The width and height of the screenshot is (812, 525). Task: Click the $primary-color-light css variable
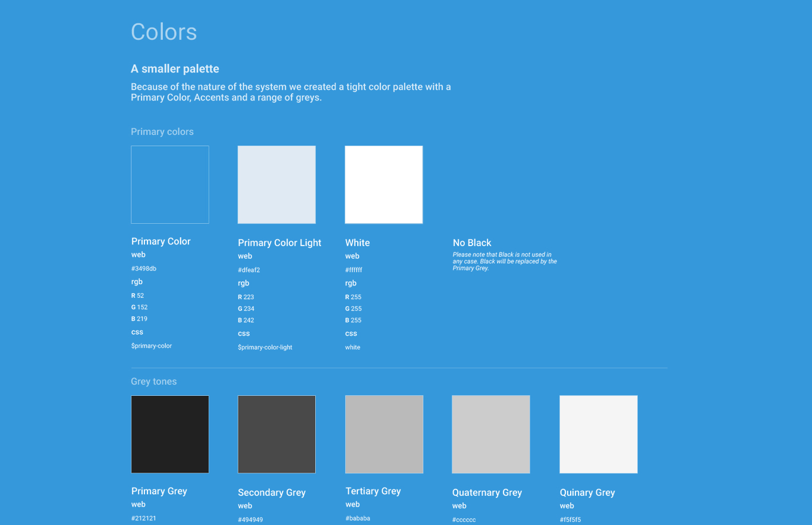pyautogui.click(x=265, y=347)
